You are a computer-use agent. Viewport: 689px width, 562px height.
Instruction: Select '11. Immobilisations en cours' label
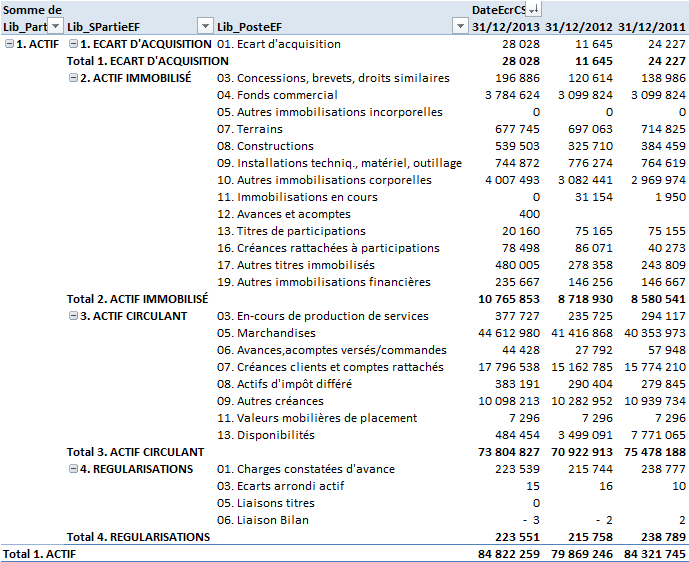click(x=297, y=197)
